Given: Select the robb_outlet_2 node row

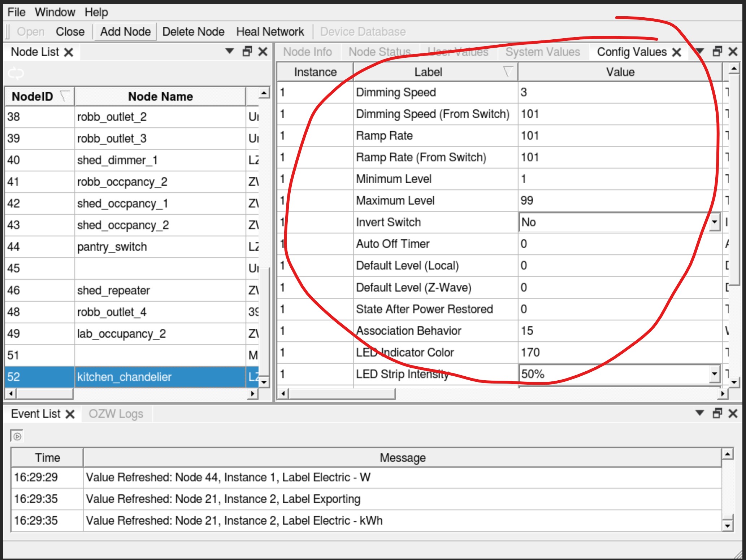Looking at the screenshot, I should 132,117.
